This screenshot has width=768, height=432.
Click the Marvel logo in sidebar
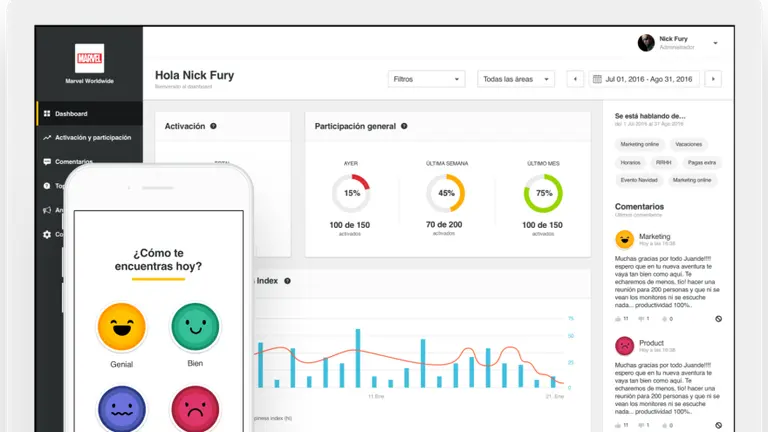click(88, 56)
